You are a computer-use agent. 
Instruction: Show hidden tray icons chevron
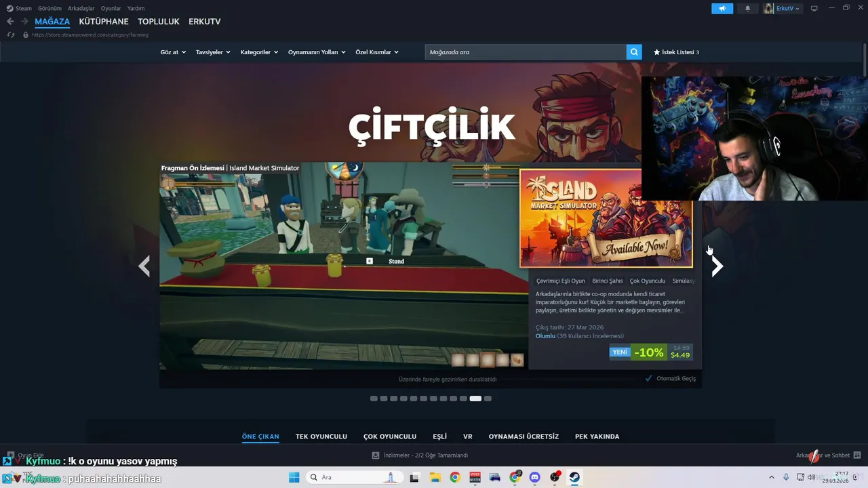point(771,477)
